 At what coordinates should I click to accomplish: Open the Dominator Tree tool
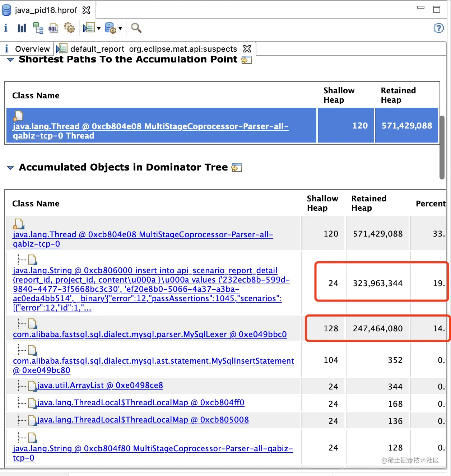click(x=38, y=28)
